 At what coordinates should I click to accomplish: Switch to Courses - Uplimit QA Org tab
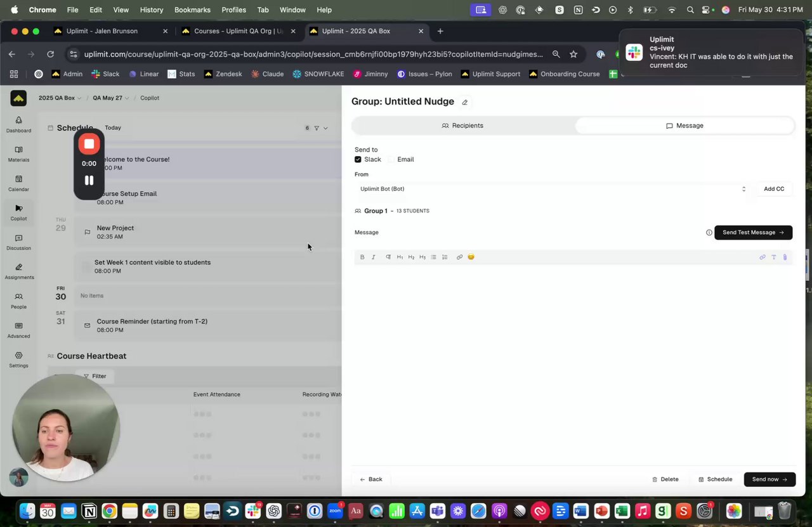coord(239,31)
